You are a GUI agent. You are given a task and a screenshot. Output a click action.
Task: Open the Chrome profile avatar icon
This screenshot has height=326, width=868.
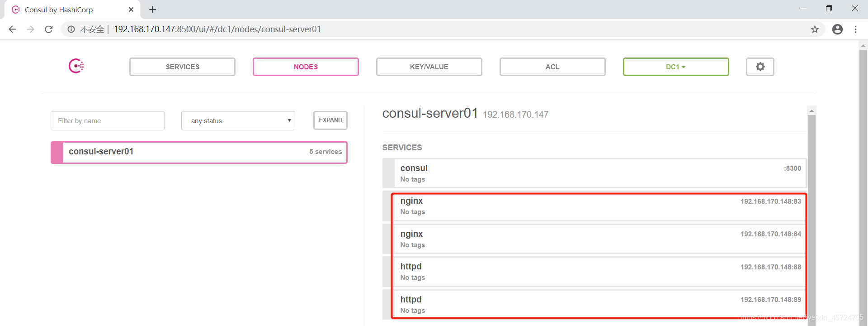[x=837, y=29]
